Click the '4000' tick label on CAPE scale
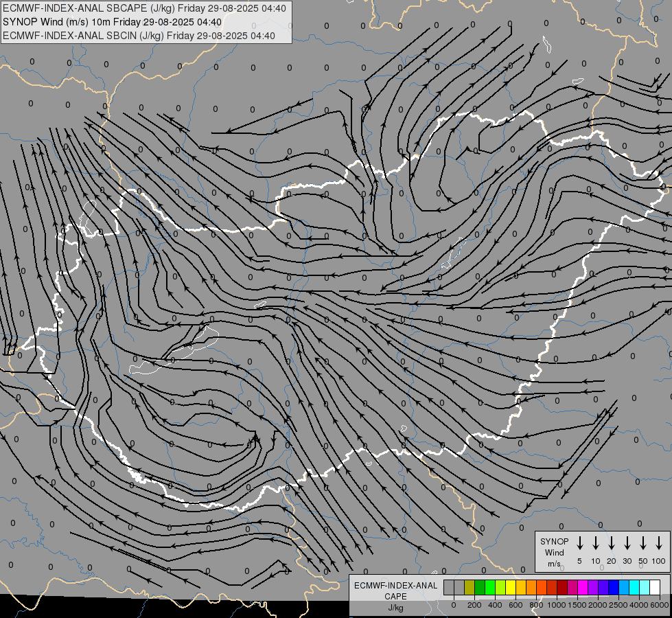This screenshot has height=618, width=672. [x=639, y=605]
